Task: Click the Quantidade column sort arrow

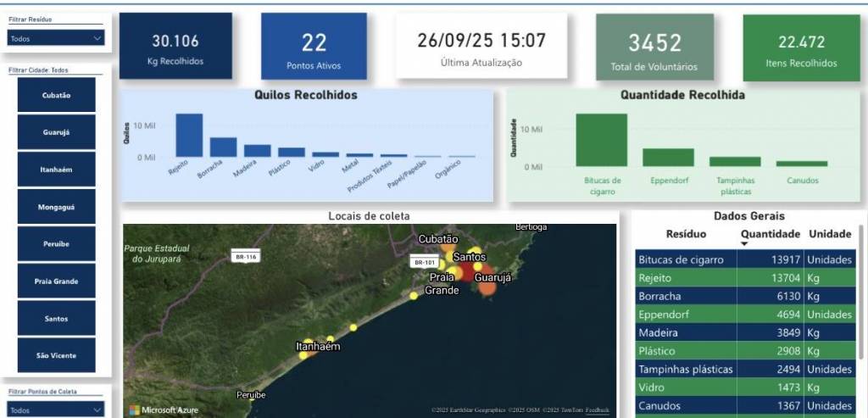Action: [745, 244]
